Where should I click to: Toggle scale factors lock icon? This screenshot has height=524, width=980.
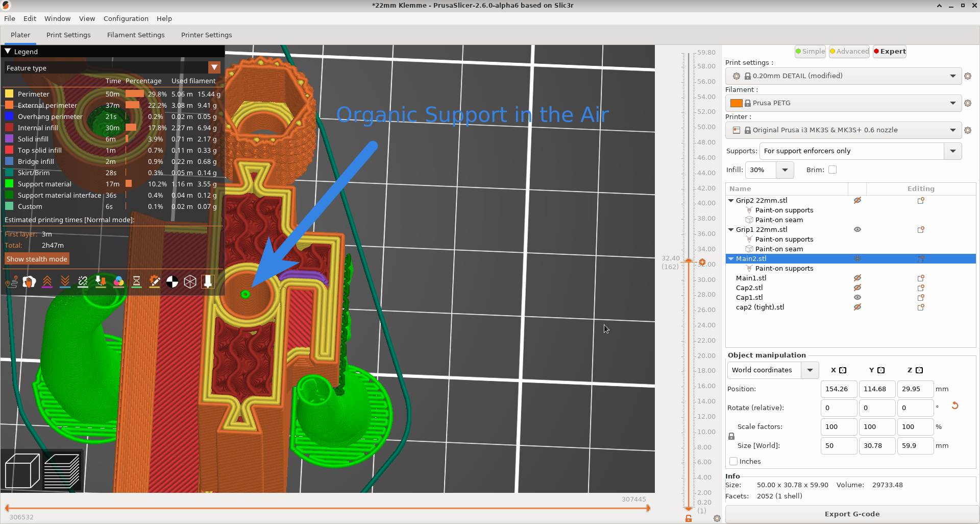click(731, 436)
